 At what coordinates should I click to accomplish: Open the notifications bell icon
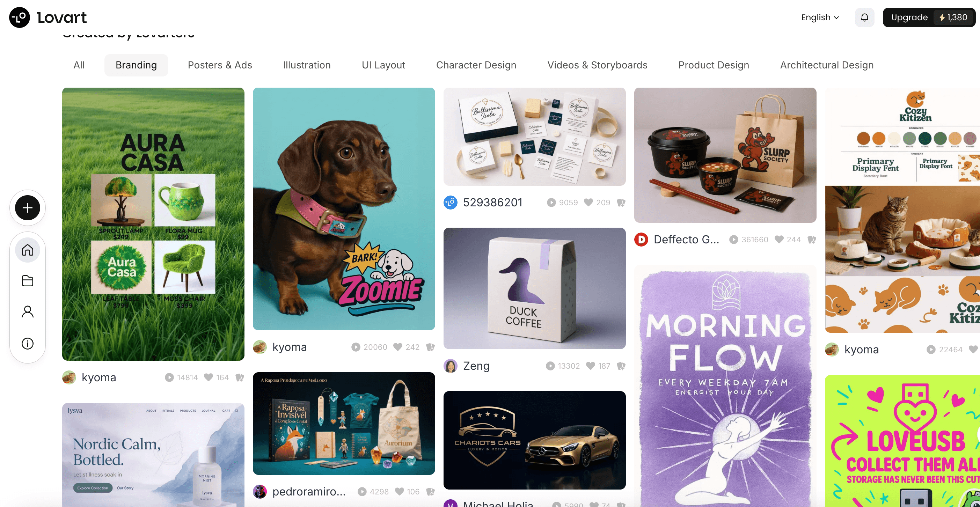(864, 17)
